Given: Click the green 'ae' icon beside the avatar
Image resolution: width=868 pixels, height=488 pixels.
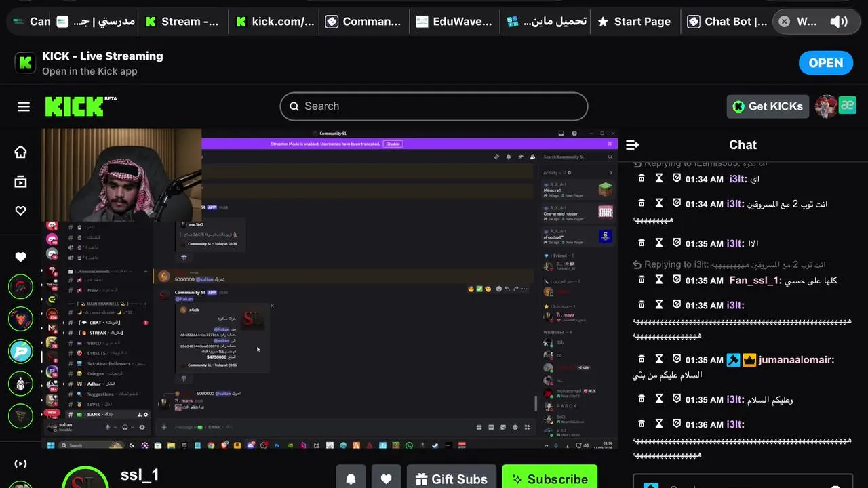Looking at the screenshot, I should [x=847, y=105].
